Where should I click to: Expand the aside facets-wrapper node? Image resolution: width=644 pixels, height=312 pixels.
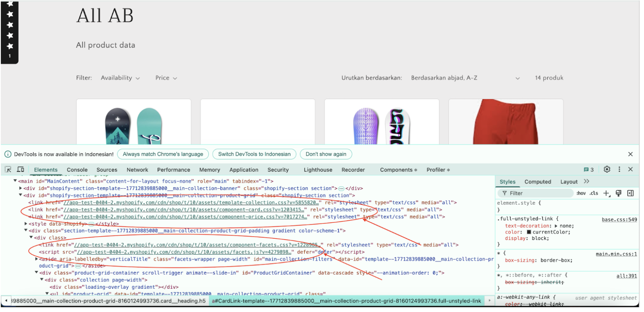coord(36,259)
